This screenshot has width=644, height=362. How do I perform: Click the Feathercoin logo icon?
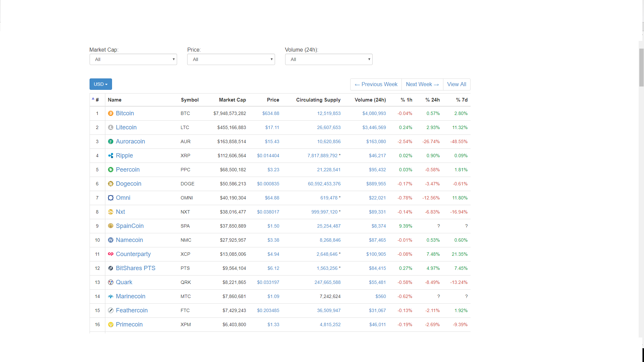111,311
